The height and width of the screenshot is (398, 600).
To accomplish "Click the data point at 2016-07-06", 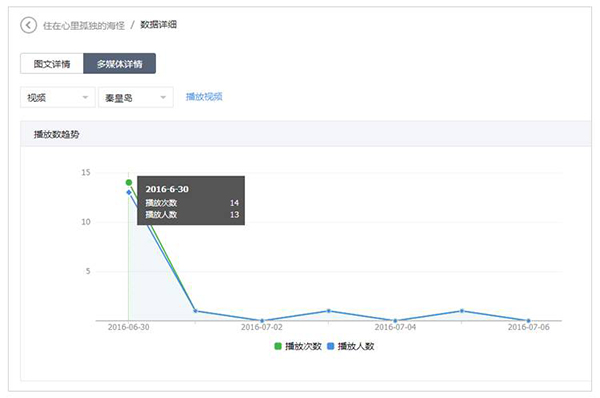I will coord(528,321).
